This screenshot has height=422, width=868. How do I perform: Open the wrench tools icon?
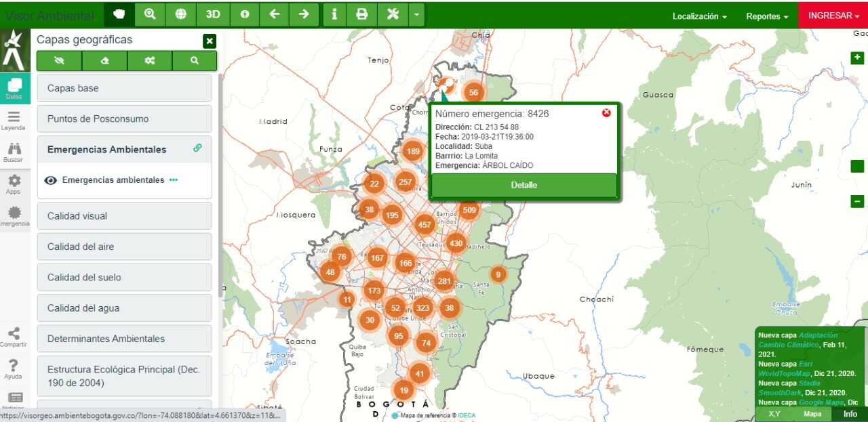tap(393, 14)
